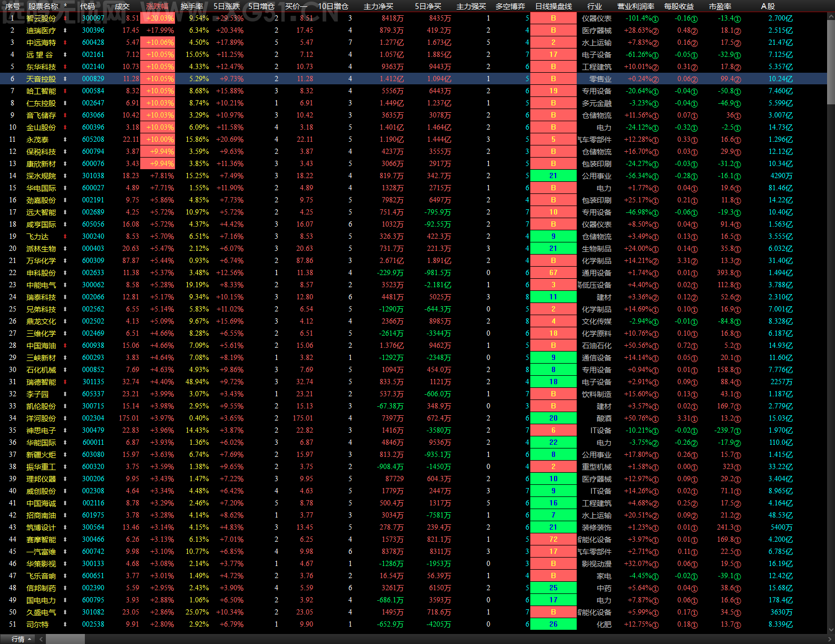Viewport: 835px width, 644px height.
Task: Select stock name 咸亨国际
Action: click(41, 225)
